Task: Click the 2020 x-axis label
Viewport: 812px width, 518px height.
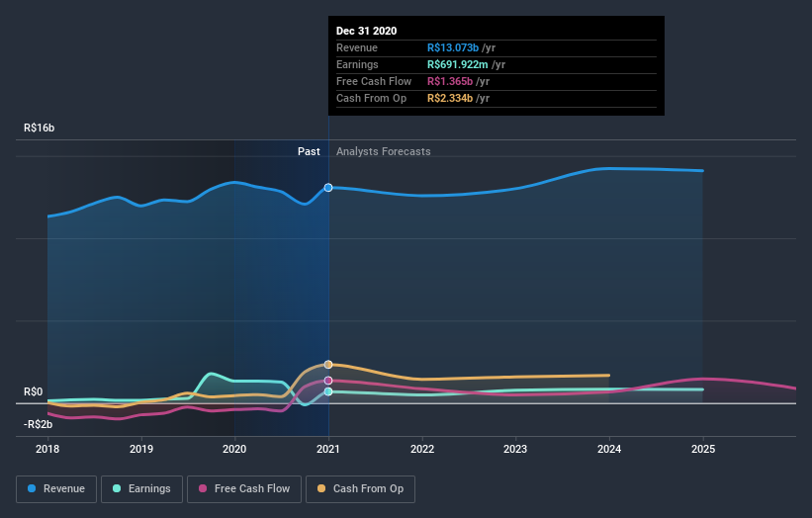Action: 234,449
